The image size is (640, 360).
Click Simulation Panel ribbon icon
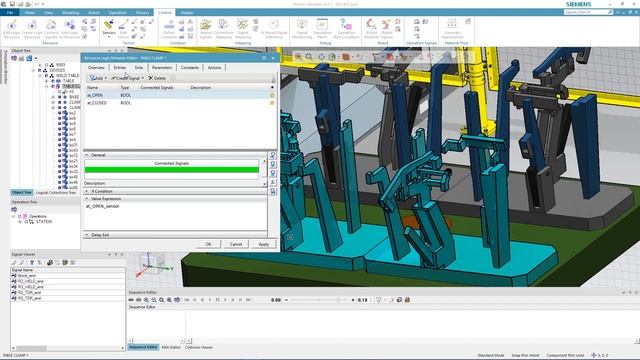pos(322,29)
